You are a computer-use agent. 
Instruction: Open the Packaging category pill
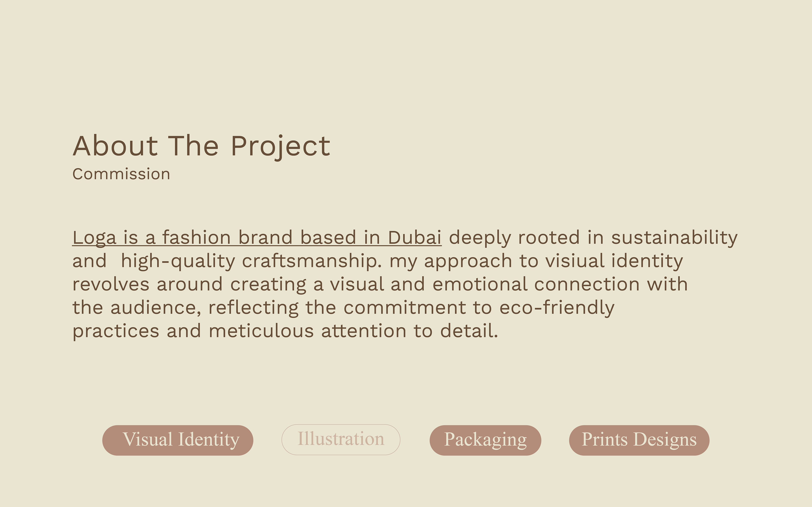click(485, 440)
